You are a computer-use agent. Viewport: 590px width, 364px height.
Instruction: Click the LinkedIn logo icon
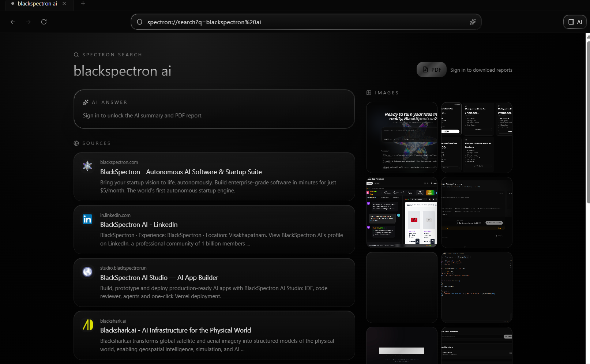point(87,219)
